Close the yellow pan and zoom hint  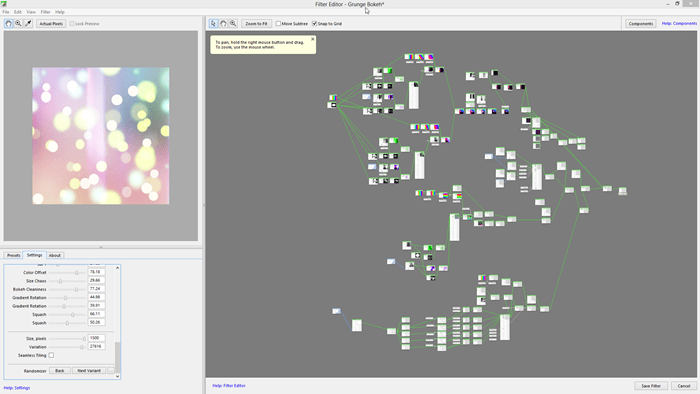(312, 39)
